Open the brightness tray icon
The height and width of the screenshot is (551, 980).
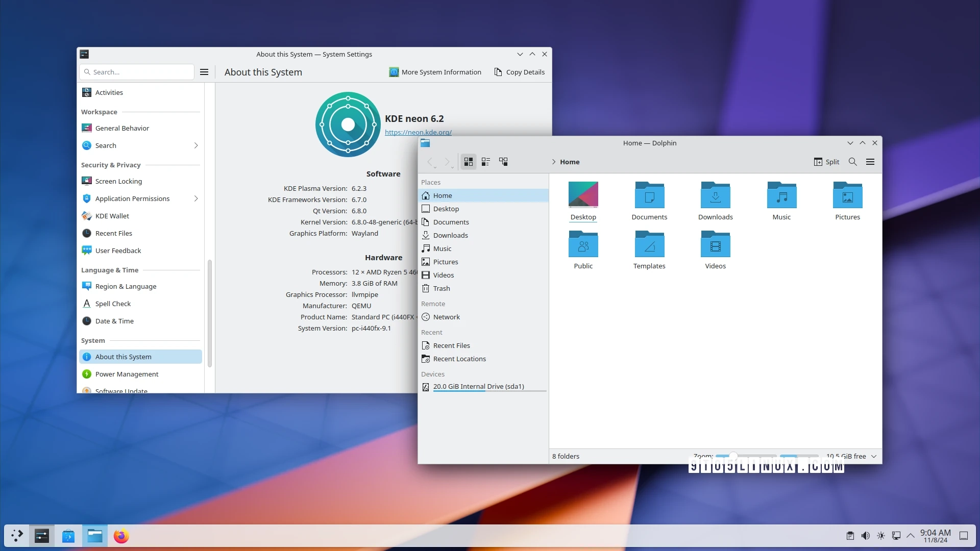point(881,536)
